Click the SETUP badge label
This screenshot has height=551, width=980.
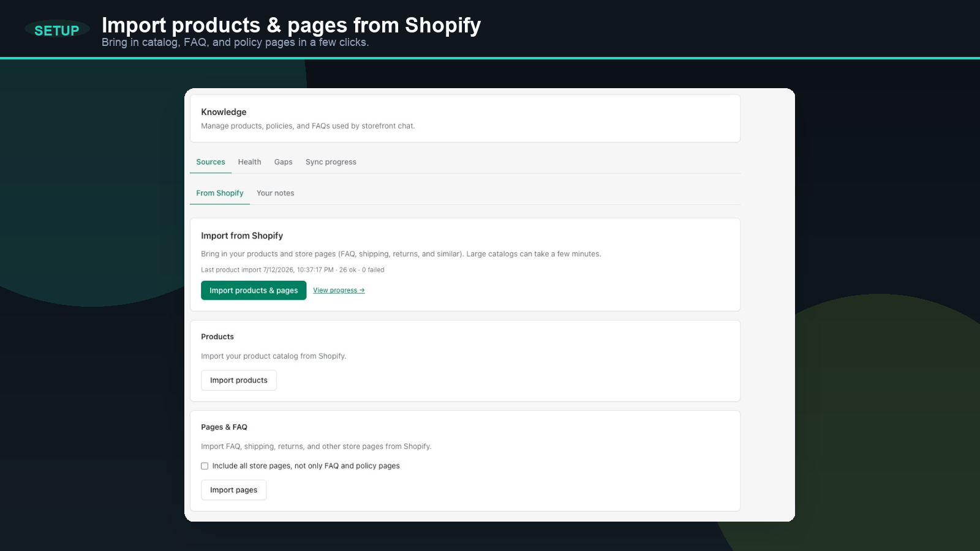(57, 31)
